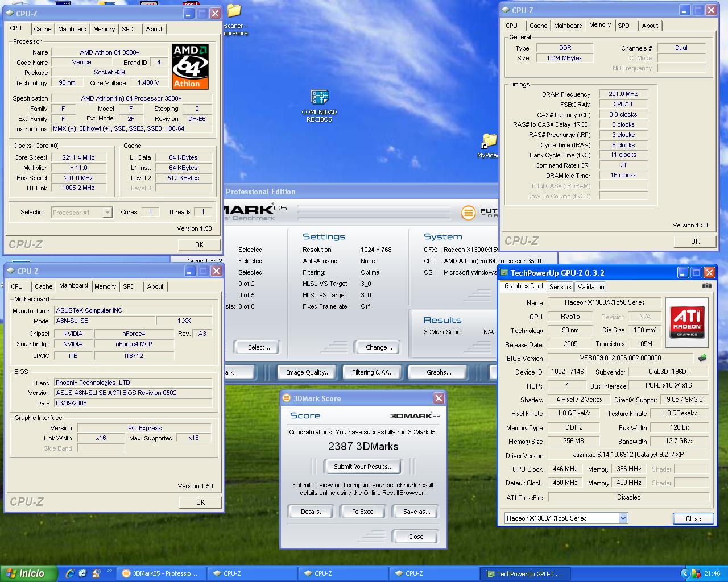Show hidden system tray icons arrow
Image resolution: width=728 pixels, height=582 pixels.
(x=685, y=573)
